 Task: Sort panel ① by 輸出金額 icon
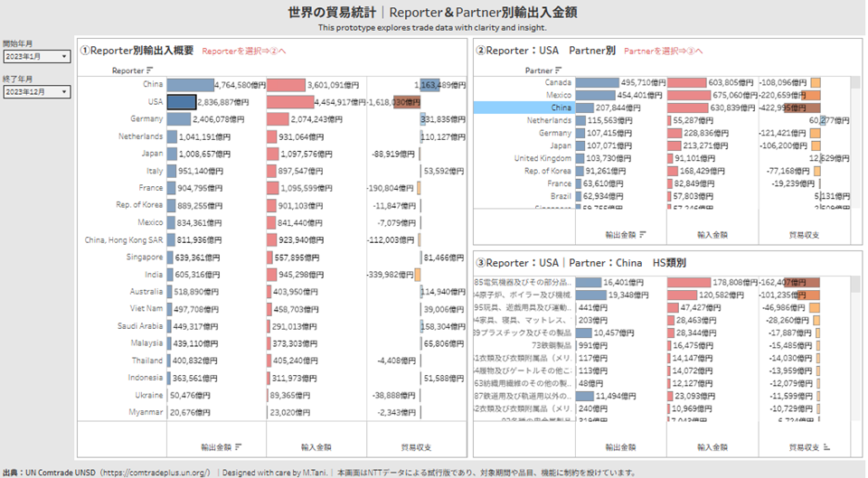(x=238, y=445)
